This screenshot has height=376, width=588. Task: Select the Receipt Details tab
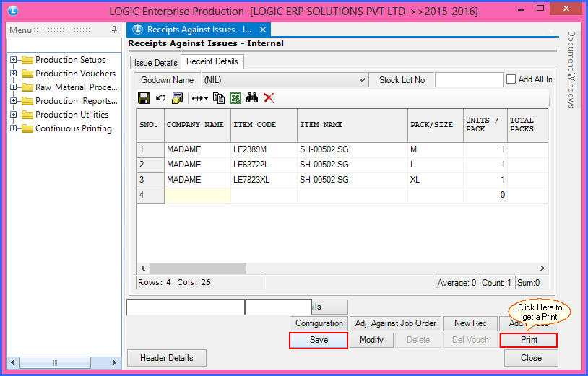coord(212,62)
